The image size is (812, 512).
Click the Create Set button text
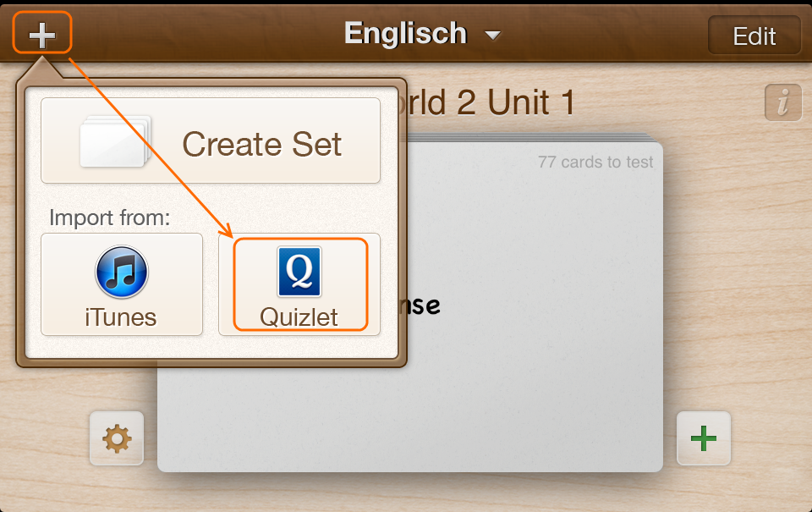(261, 144)
